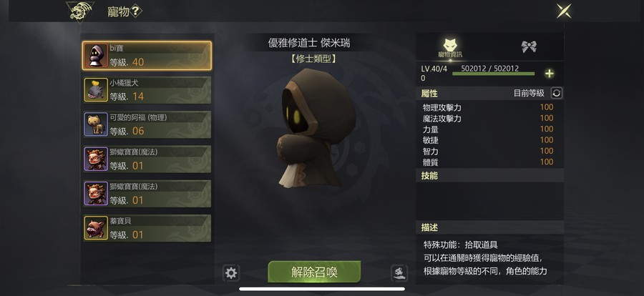Click the 解除召喚 green button
Viewport: 644px width, 296px height.
(x=314, y=272)
